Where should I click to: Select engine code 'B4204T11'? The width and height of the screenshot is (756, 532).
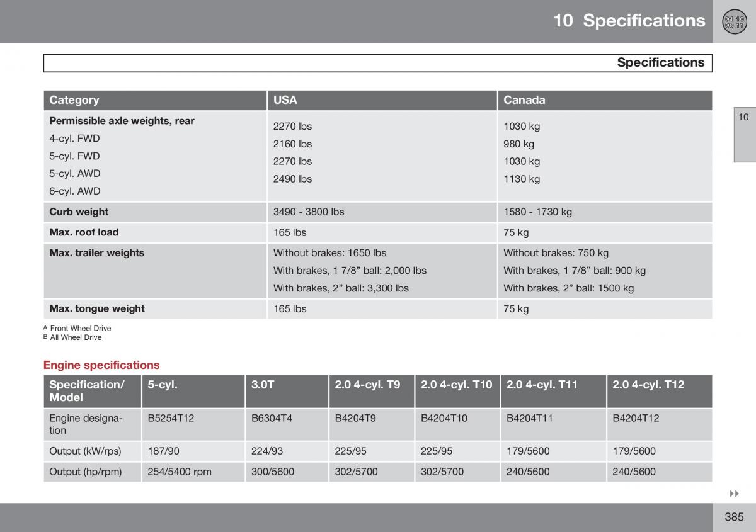coord(530,418)
